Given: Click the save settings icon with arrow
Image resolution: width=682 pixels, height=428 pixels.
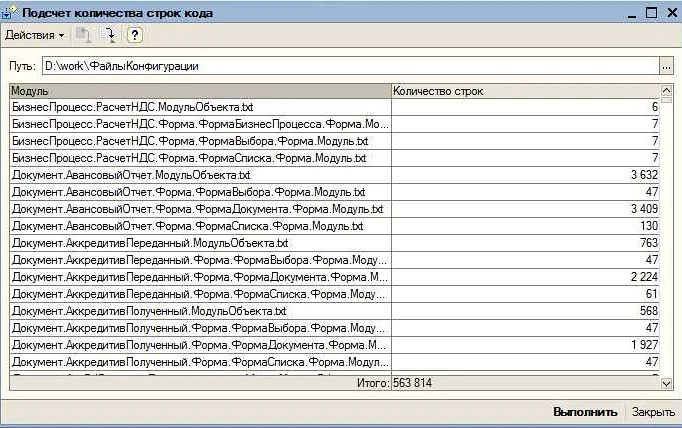Looking at the screenshot, I should (109, 35).
